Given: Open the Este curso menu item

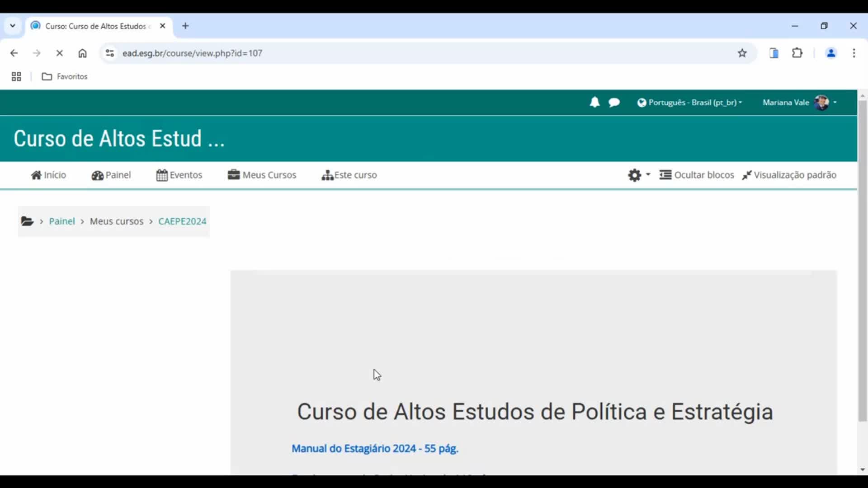Looking at the screenshot, I should [349, 175].
